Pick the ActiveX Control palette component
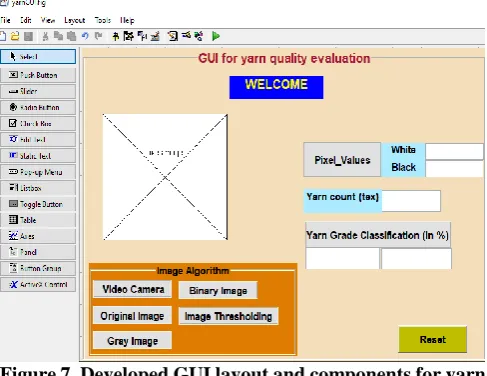The width and height of the screenshot is (487, 376). 38,284
